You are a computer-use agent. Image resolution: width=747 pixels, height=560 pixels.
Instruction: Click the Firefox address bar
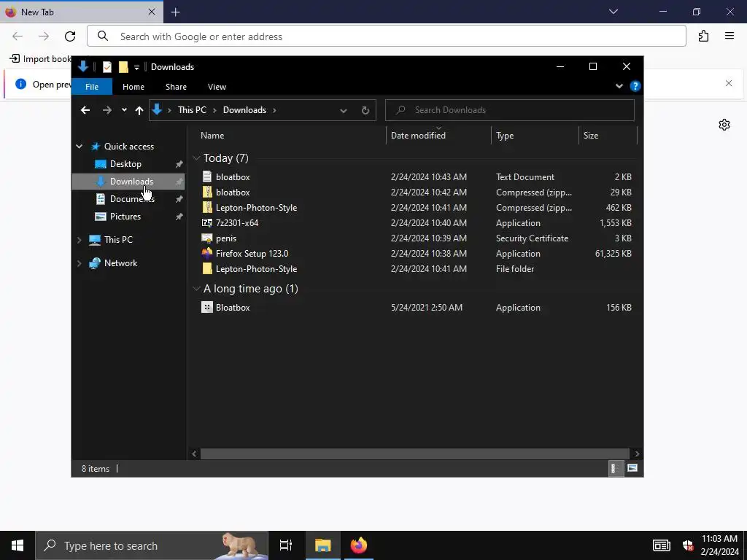387,36
